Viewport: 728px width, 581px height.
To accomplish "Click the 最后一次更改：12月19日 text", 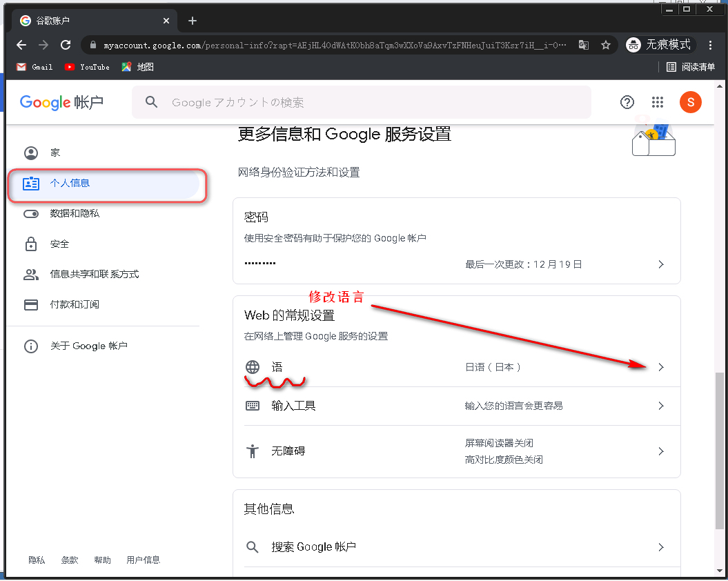I will click(x=523, y=264).
